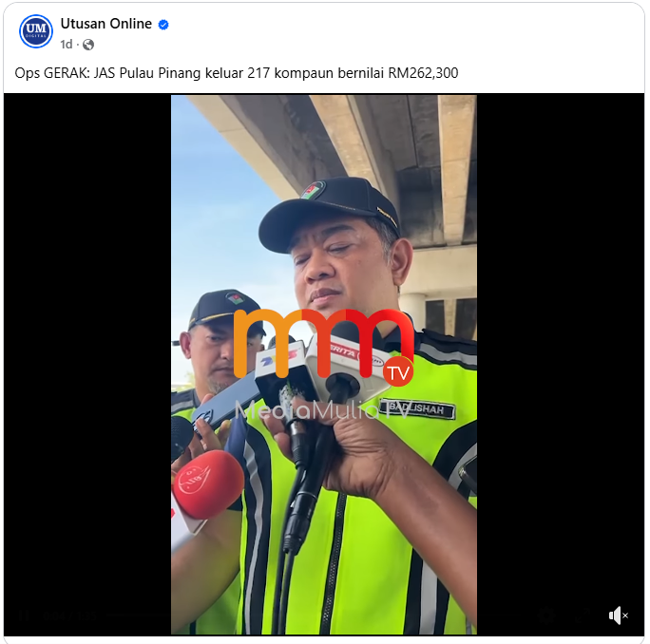
Task: Click the center of the video player
Action: click(324, 365)
